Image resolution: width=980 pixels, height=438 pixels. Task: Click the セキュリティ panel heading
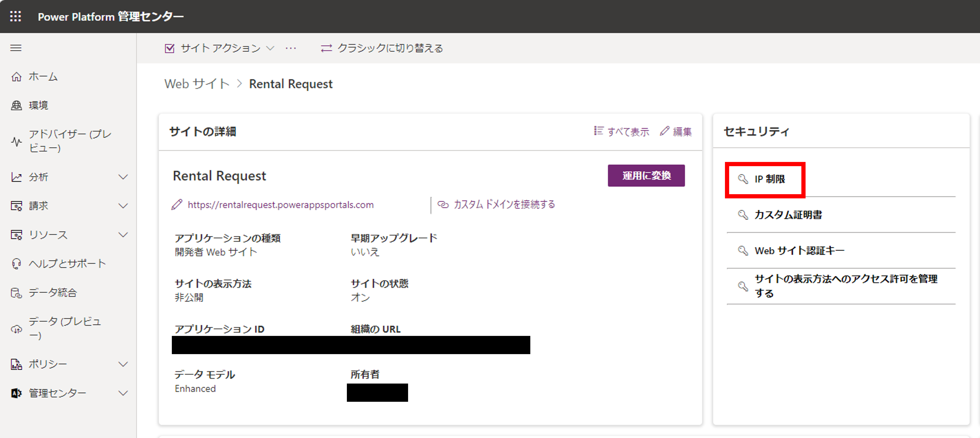coord(756,132)
